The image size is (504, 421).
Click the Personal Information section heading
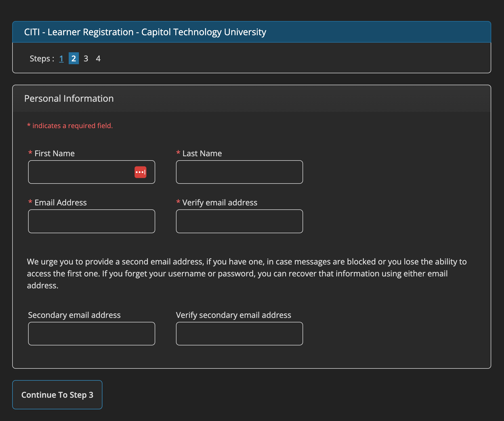(69, 99)
